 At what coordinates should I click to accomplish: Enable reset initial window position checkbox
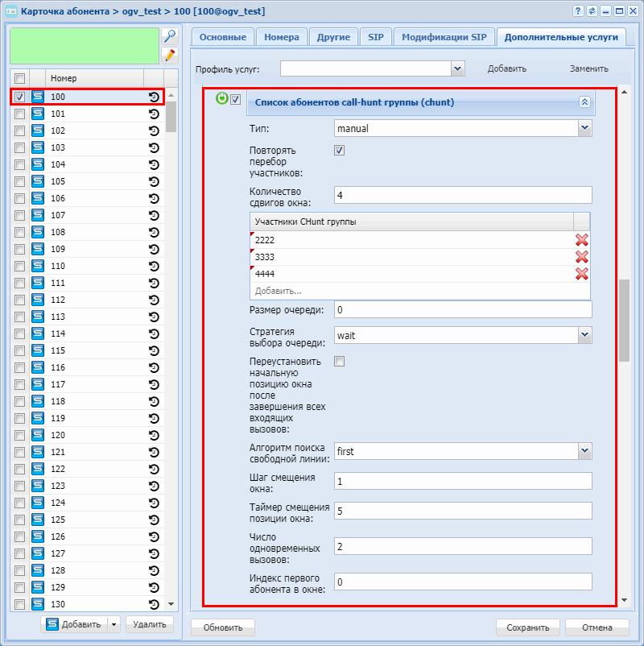[x=339, y=362]
